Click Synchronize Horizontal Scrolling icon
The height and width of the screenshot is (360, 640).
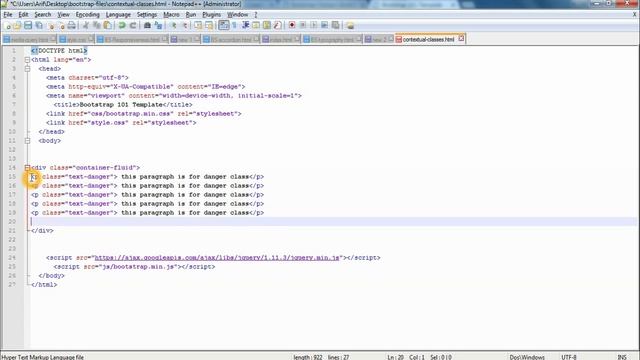pos(209,26)
